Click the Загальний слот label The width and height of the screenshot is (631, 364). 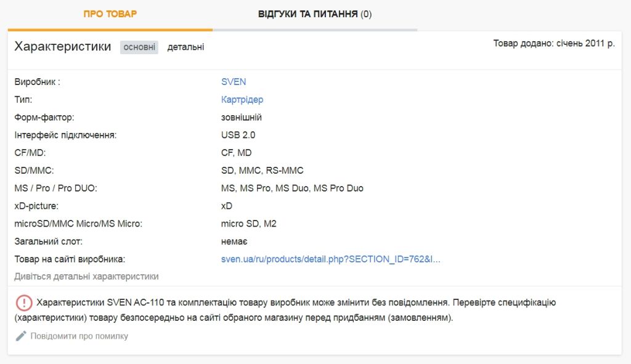(48, 241)
